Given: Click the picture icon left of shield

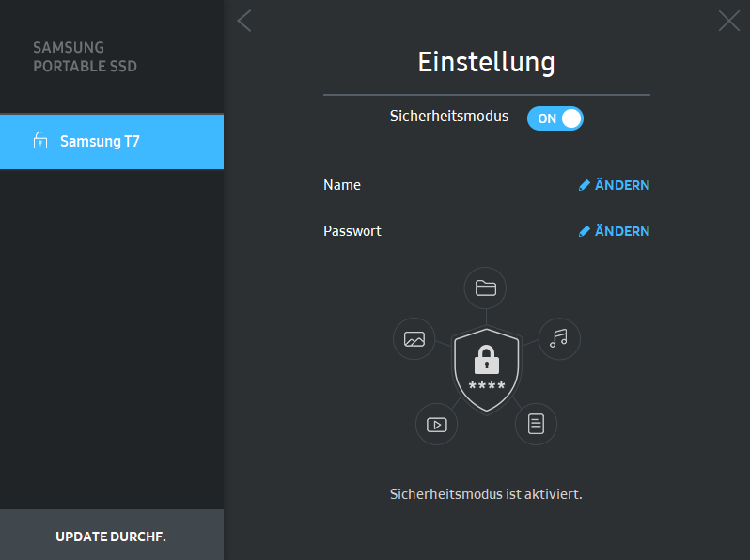Looking at the screenshot, I should pos(414,339).
